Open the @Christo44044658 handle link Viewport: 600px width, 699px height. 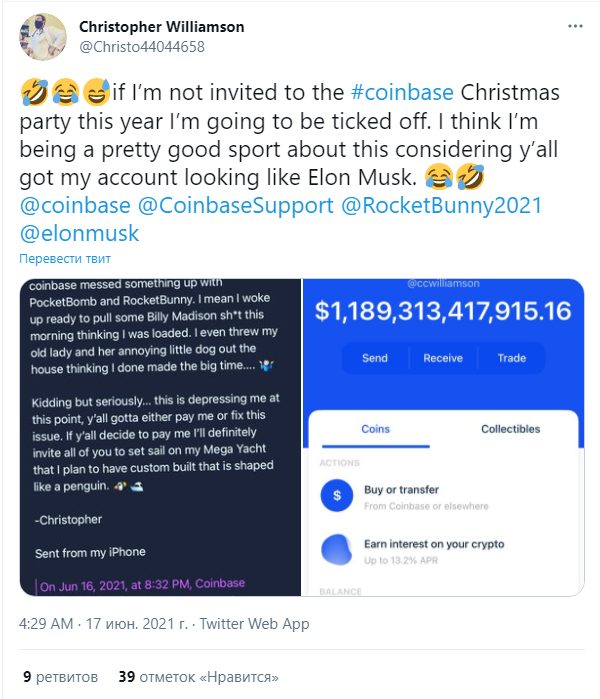pos(142,47)
